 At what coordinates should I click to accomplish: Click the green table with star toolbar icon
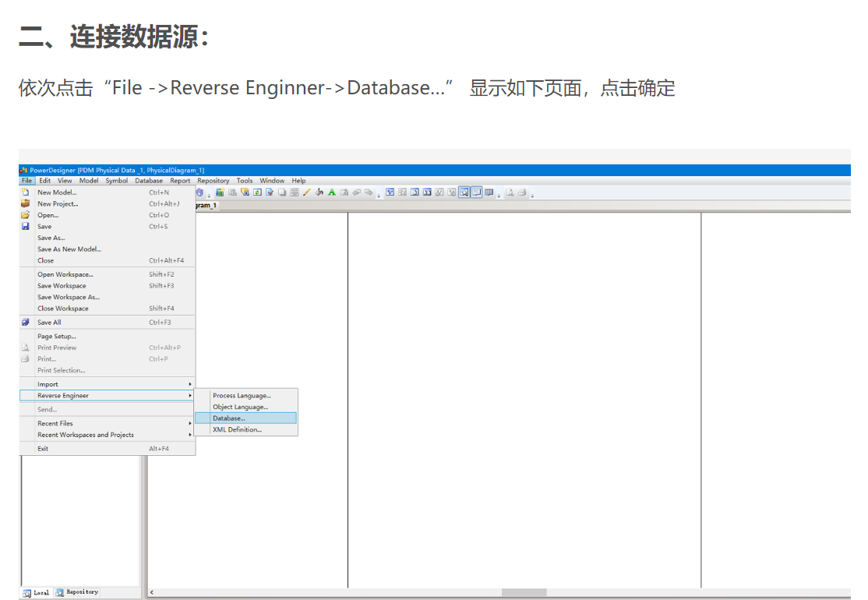(220, 192)
